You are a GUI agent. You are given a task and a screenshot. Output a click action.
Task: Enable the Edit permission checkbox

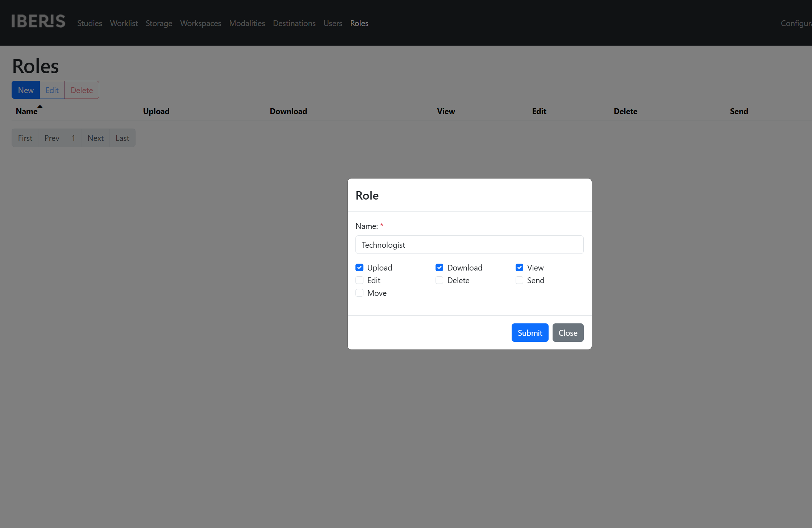click(x=359, y=280)
